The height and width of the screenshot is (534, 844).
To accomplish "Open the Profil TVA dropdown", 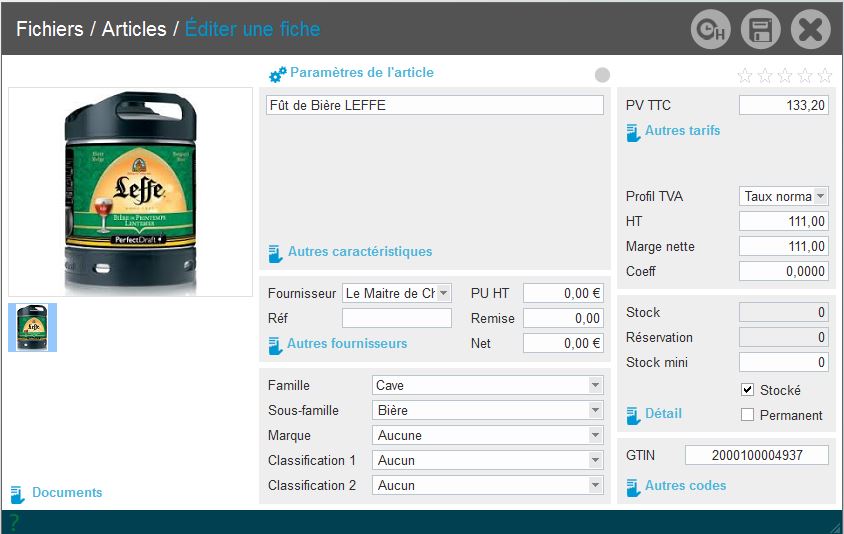I will (x=783, y=196).
